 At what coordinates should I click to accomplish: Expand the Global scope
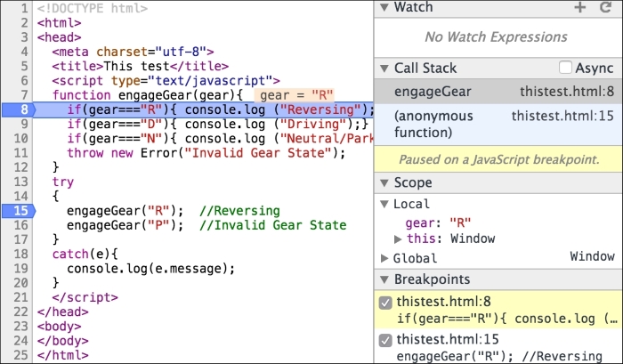[x=384, y=258]
